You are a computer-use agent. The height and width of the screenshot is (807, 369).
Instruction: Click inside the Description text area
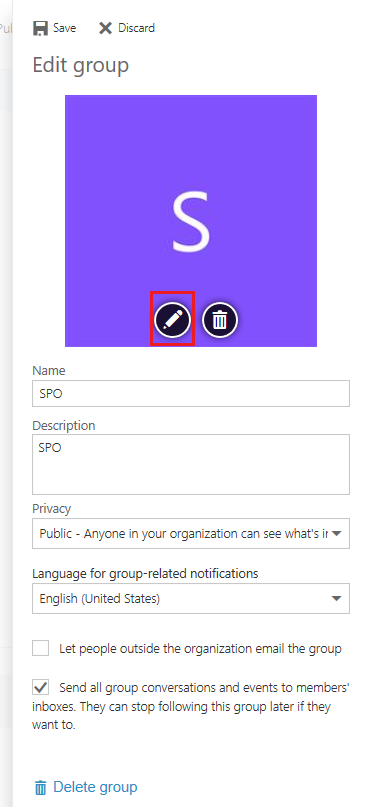click(x=191, y=464)
